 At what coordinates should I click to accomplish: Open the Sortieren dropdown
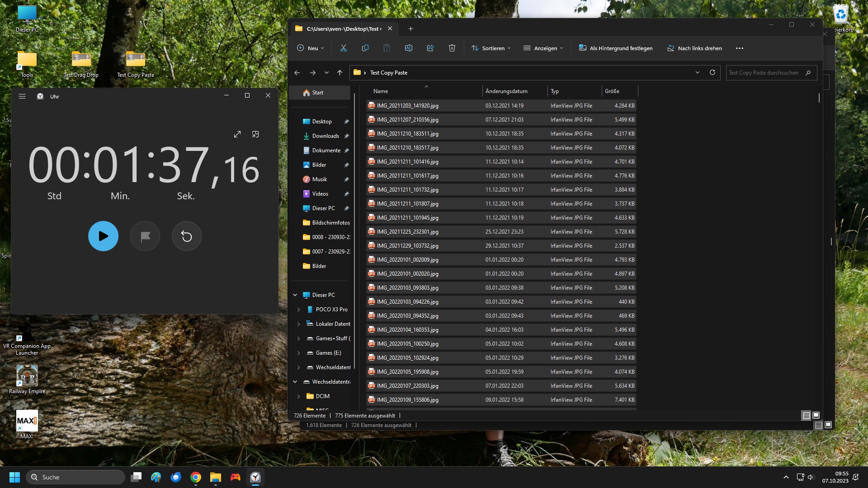pos(491,48)
